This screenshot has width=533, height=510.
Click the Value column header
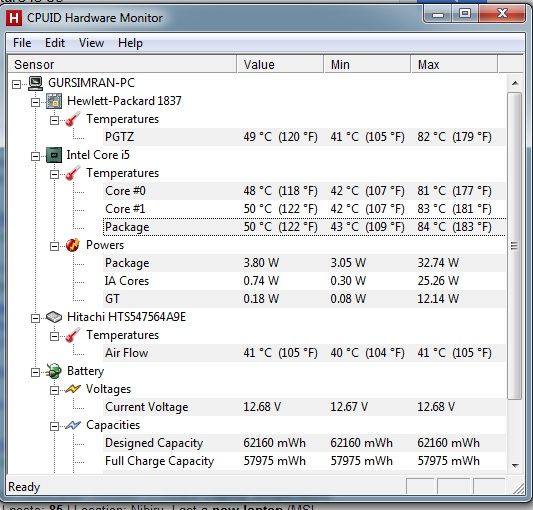[280, 64]
